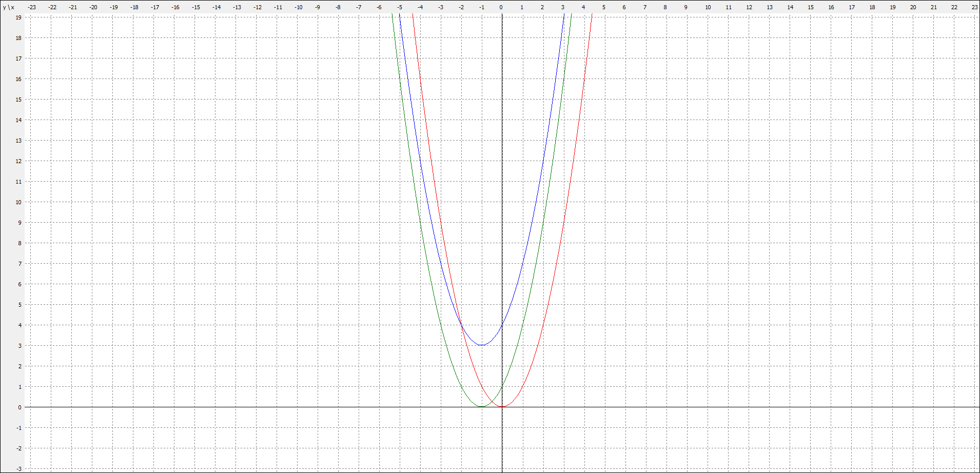Click the x-axis label 10 at the top
This screenshot has width=980, height=473.
(x=708, y=7)
